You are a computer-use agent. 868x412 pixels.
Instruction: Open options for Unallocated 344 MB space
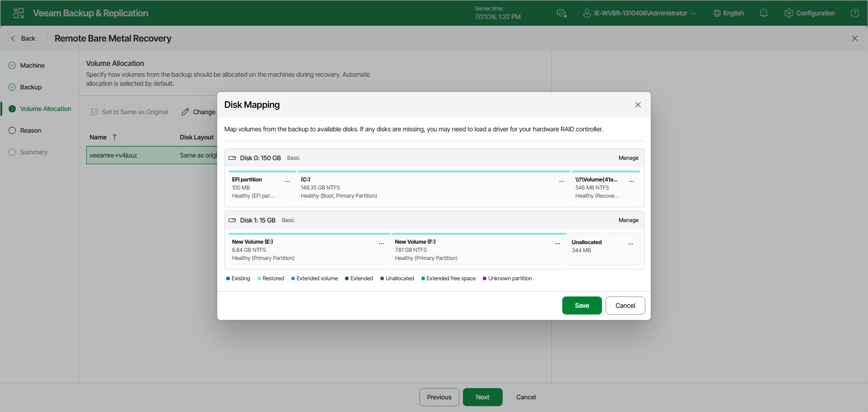pyautogui.click(x=631, y=244)
